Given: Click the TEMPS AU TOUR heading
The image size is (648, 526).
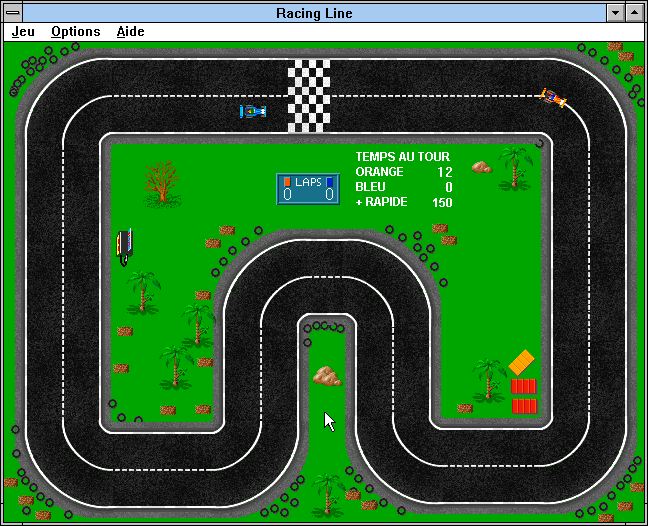Looking at the screenshot, I should click(x=402, y=157).
